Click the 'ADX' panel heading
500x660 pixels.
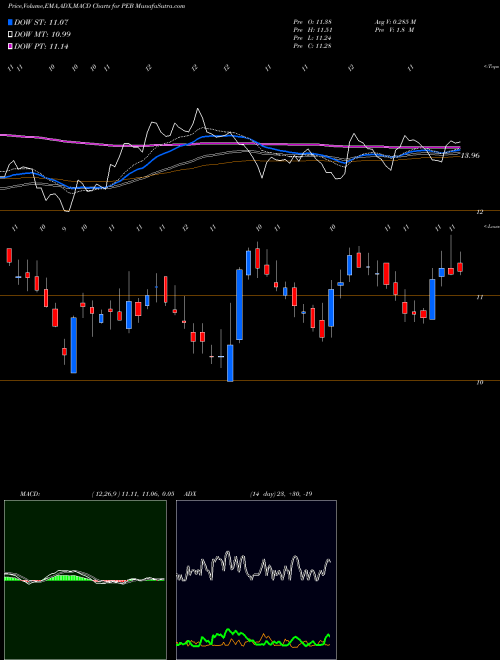[x=190, y=494]
